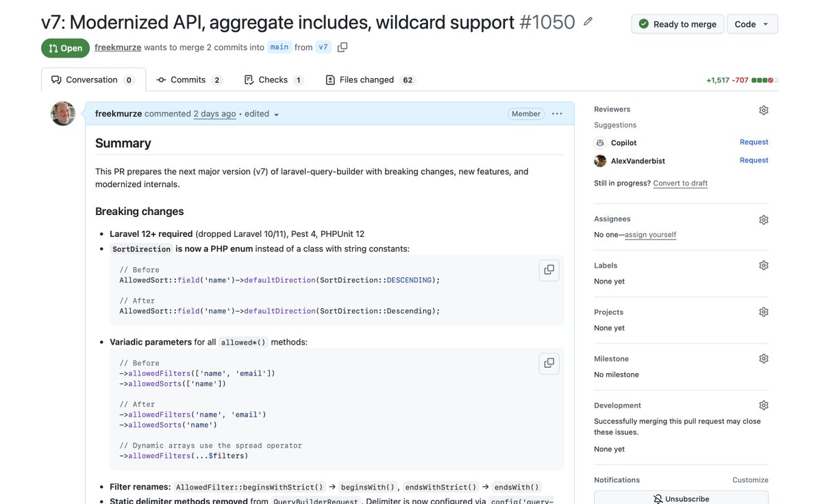Expand the edited history dropdown

tap(262, 114)
